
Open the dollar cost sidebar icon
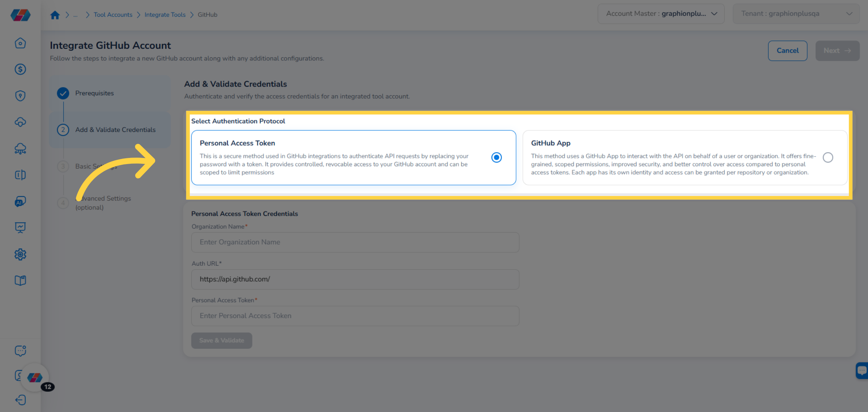[x=20, y=69]
